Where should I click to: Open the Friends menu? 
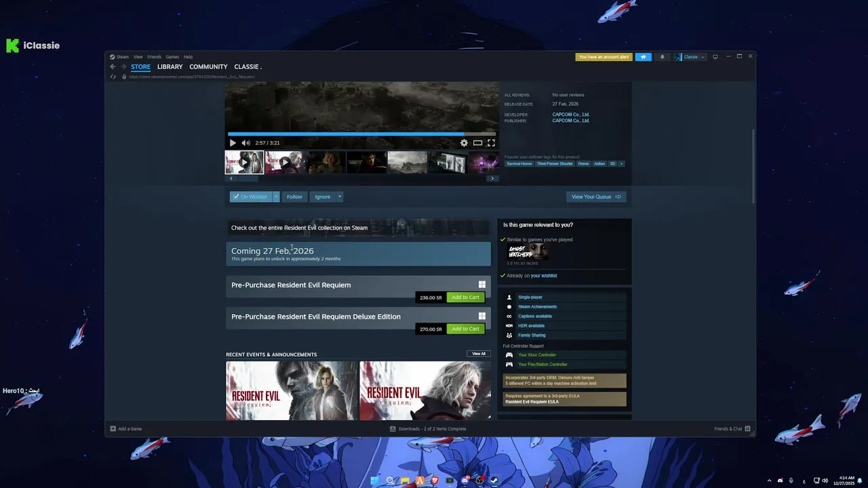pos(154,57)
